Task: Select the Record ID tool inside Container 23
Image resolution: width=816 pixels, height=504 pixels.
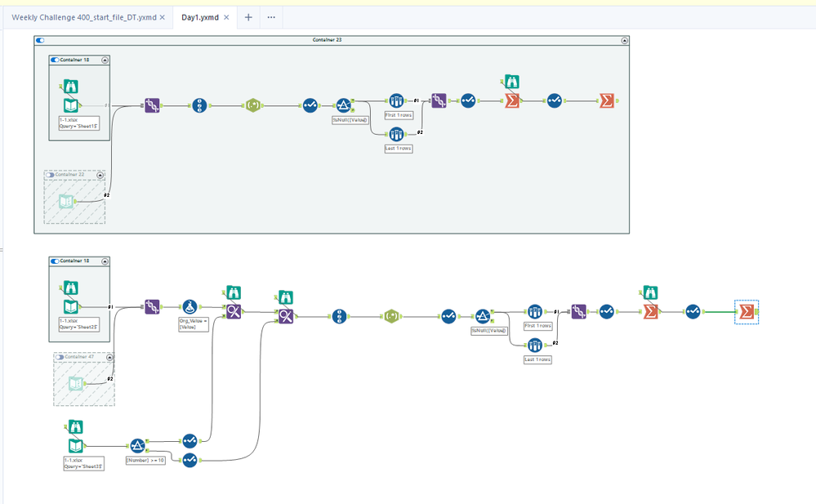Action: pos(199,105)
